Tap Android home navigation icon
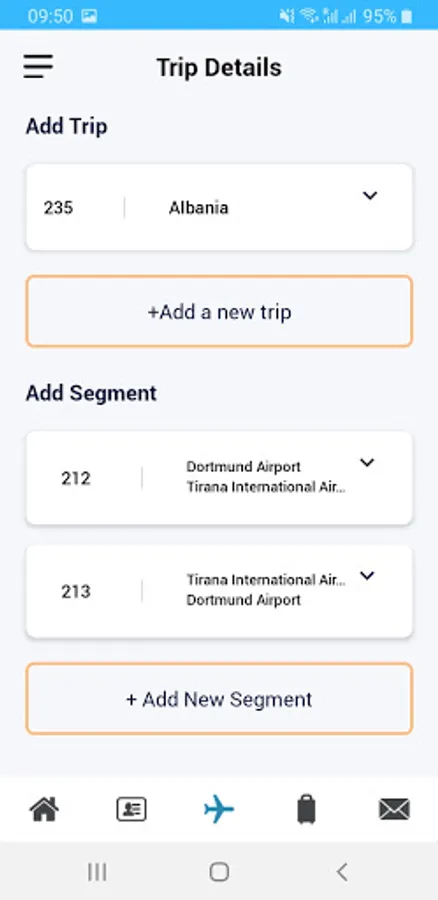Image resolution: width=438 pixels, height=900 pixels. [219, 872]
